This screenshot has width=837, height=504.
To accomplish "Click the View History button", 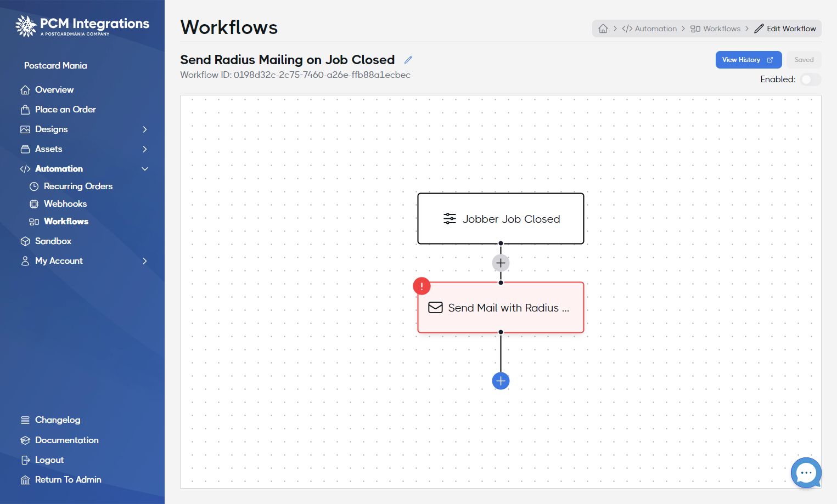I will tap(748, 60).
